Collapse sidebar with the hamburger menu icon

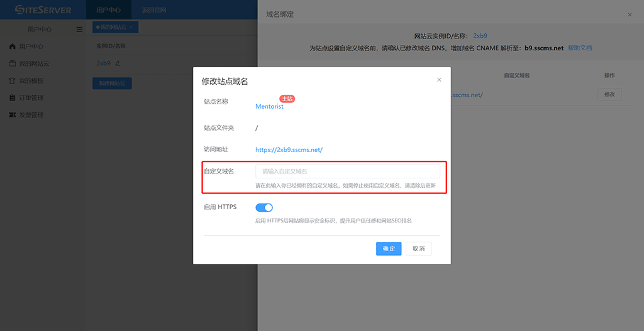(x=79, y=30)
